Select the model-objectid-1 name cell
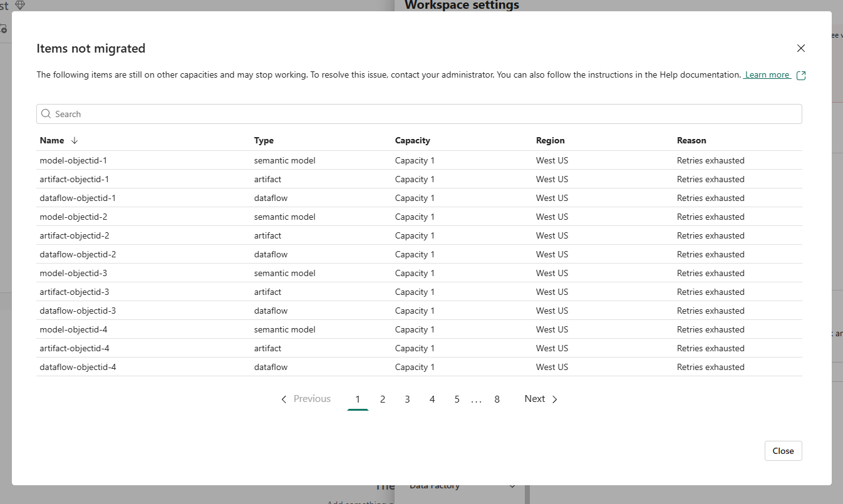The width and height of the screenshot is (843, 504). 73,160
